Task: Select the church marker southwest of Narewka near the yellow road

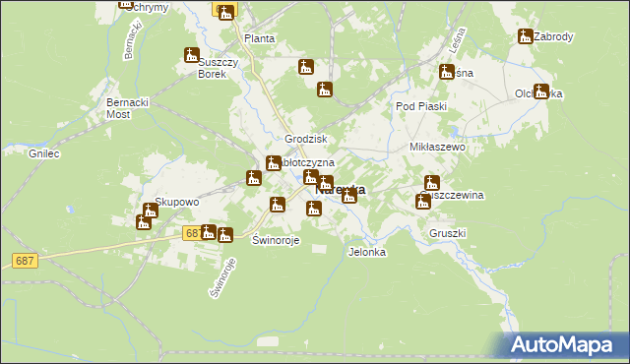Action: 278,205
